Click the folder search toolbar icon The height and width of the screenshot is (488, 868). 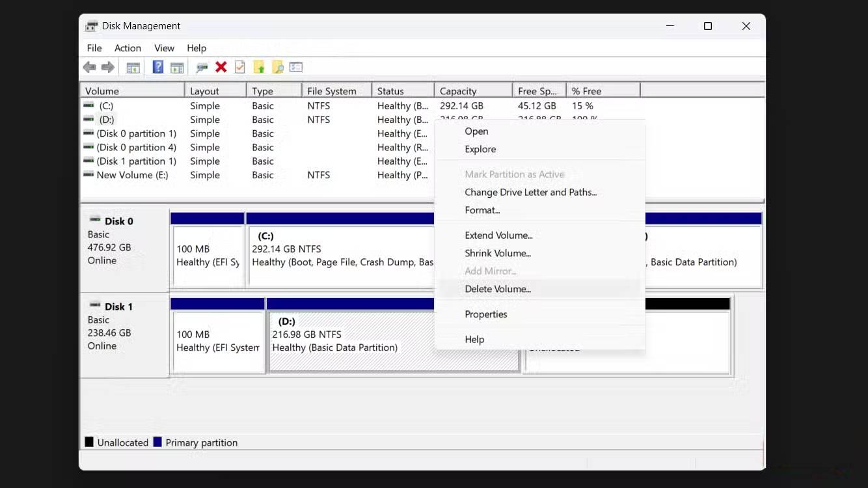click(278, 67)
